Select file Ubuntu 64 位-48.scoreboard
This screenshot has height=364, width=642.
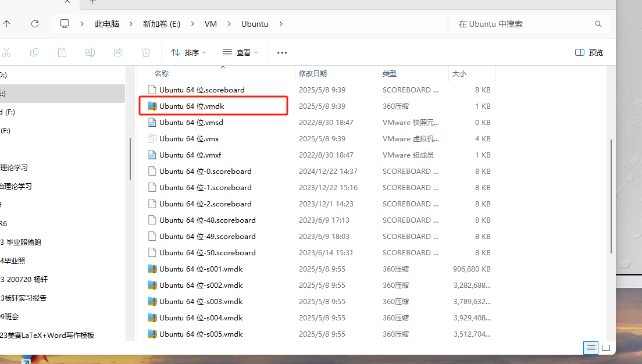(207, 220)
